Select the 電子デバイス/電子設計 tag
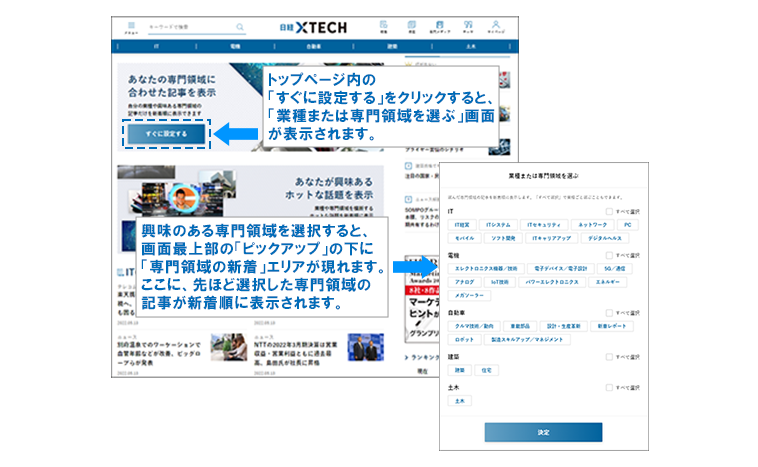The height and width of the screenshot is (467, 758). coord(560,269)
